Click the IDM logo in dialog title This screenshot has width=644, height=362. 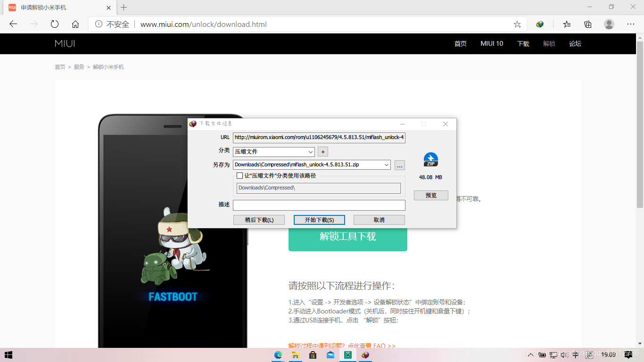(x=193, y=123)
